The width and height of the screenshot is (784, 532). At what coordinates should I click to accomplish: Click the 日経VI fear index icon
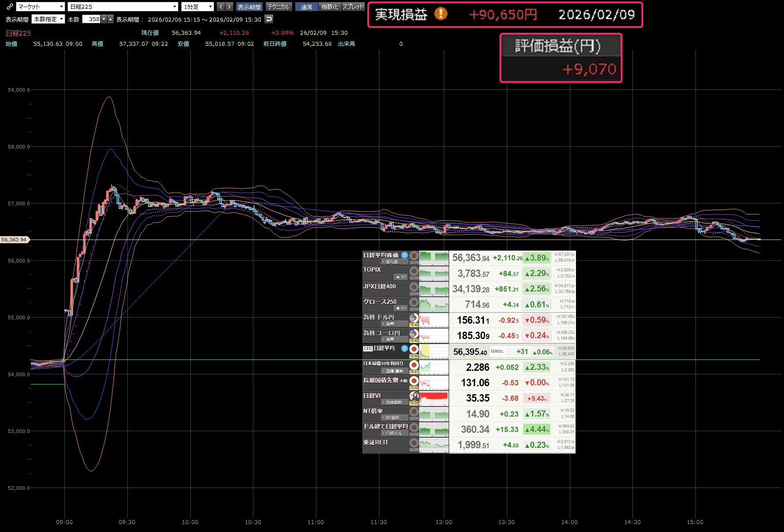coord(413,396)
